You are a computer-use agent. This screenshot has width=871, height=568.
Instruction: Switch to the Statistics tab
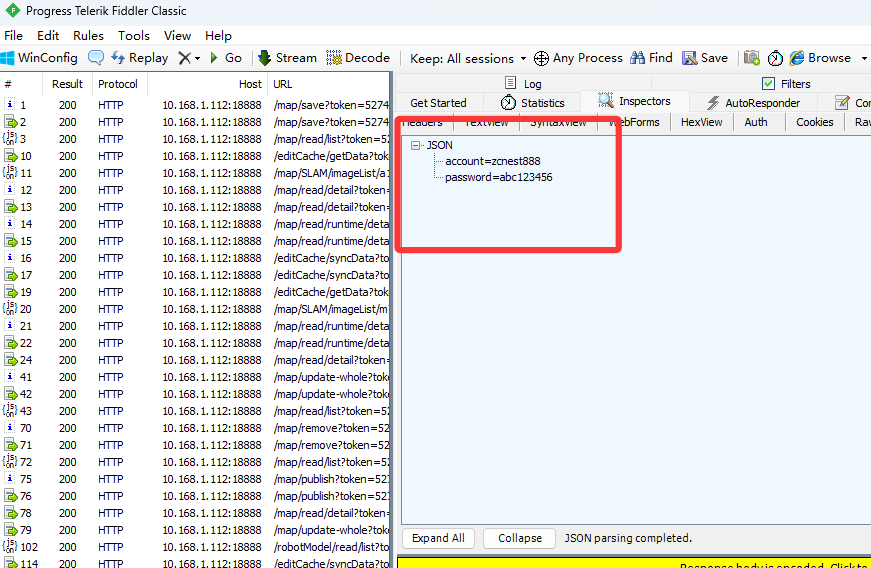532,103
